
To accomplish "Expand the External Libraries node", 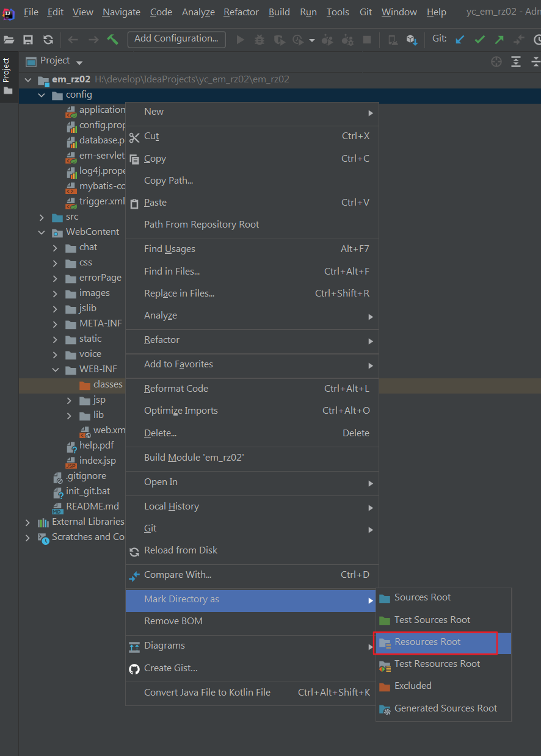I will click(27, 522).
